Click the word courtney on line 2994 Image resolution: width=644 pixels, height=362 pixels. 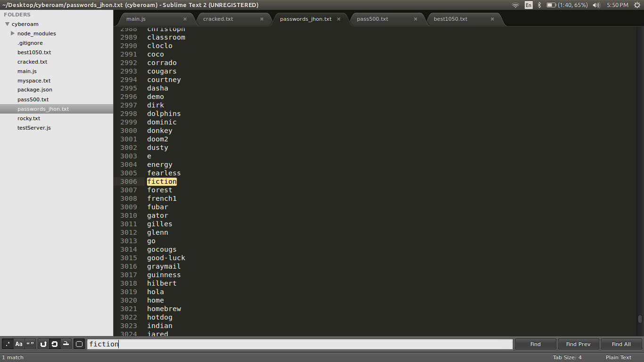click(164, 80)
